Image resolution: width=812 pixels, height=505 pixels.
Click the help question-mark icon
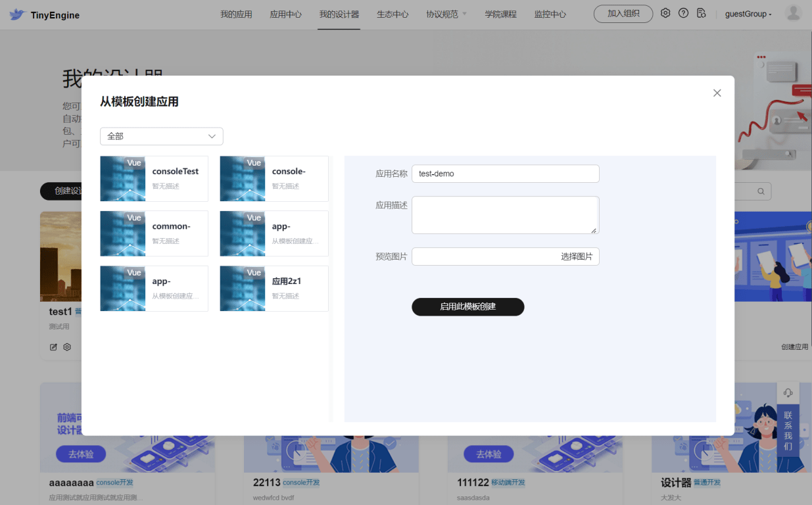(683, 13)
